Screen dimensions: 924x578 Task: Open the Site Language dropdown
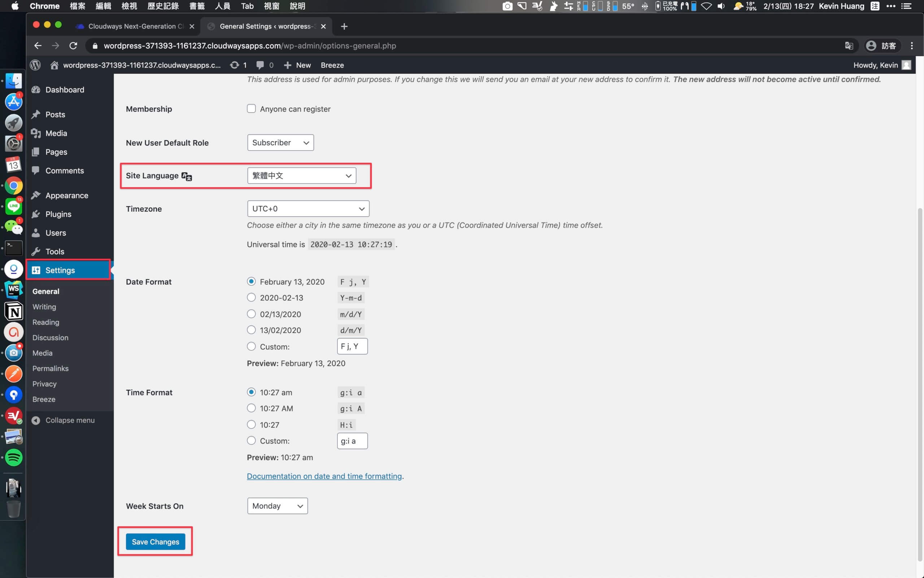pyautogui.click(x=302, y=176)
